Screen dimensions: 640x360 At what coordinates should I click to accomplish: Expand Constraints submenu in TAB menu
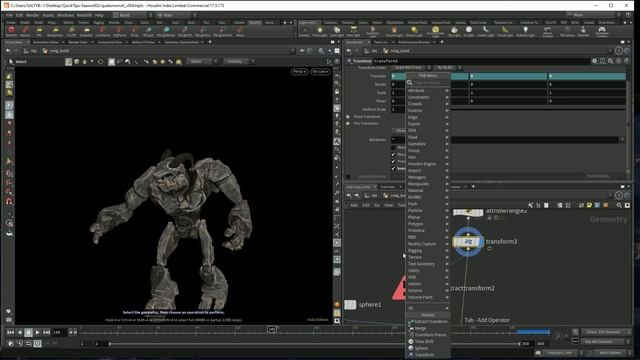[x=428, y=97]
